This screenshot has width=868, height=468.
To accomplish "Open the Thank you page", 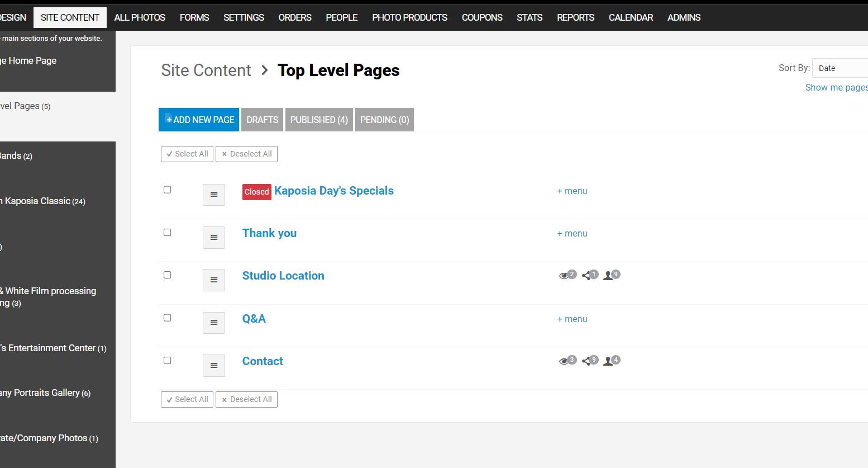I will click(x=269, y=233).
